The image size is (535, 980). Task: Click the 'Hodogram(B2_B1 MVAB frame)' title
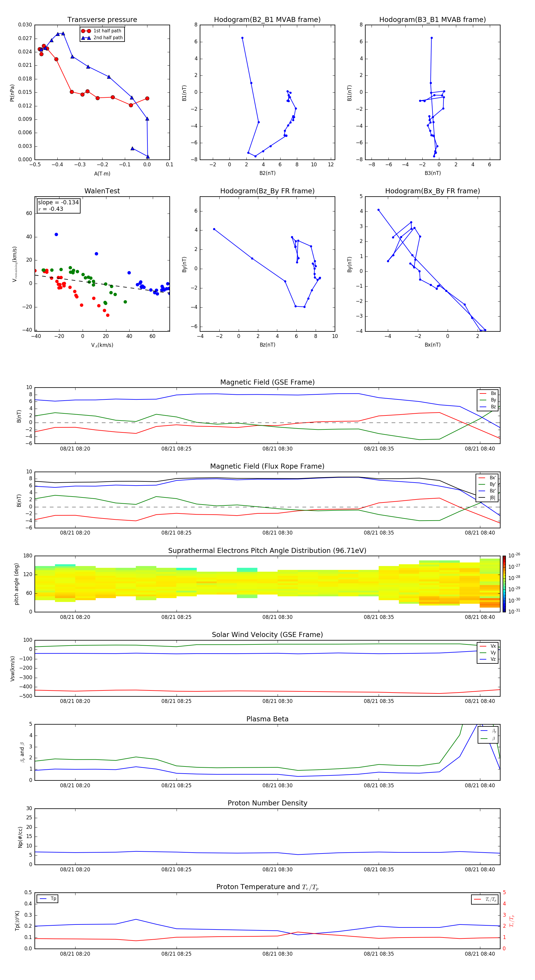click(x=267, y=20)
